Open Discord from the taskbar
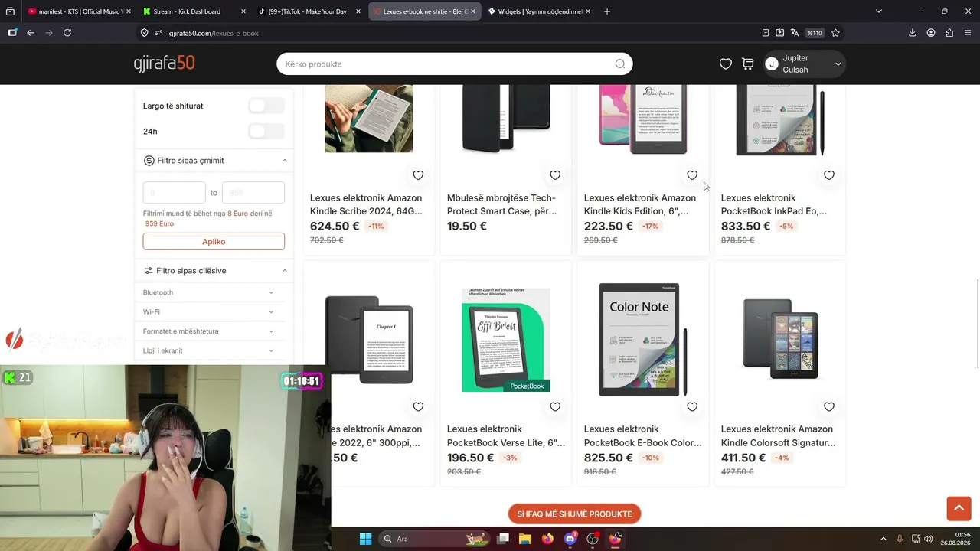 click(x=570, y=539)
